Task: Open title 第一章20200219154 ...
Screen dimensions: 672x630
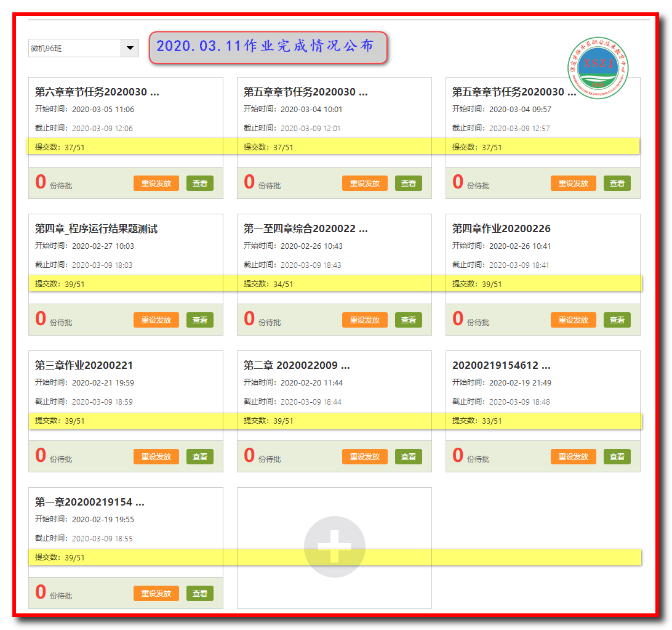Action: coord(90,502)
